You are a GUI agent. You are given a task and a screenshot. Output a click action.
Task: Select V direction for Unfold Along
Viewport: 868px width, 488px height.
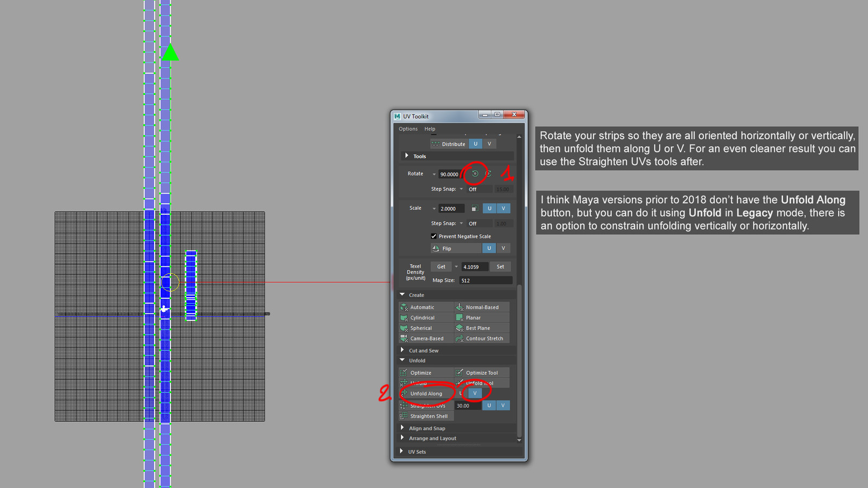(475, 393)
